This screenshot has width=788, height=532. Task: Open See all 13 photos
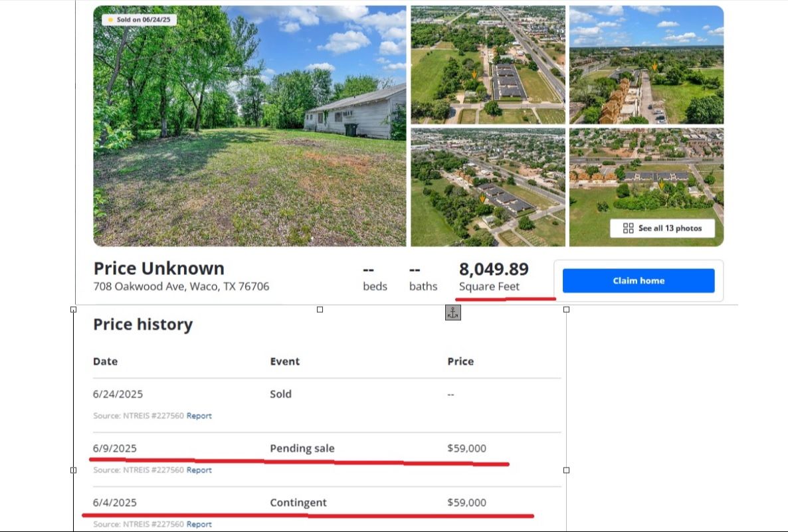point(669,228)
